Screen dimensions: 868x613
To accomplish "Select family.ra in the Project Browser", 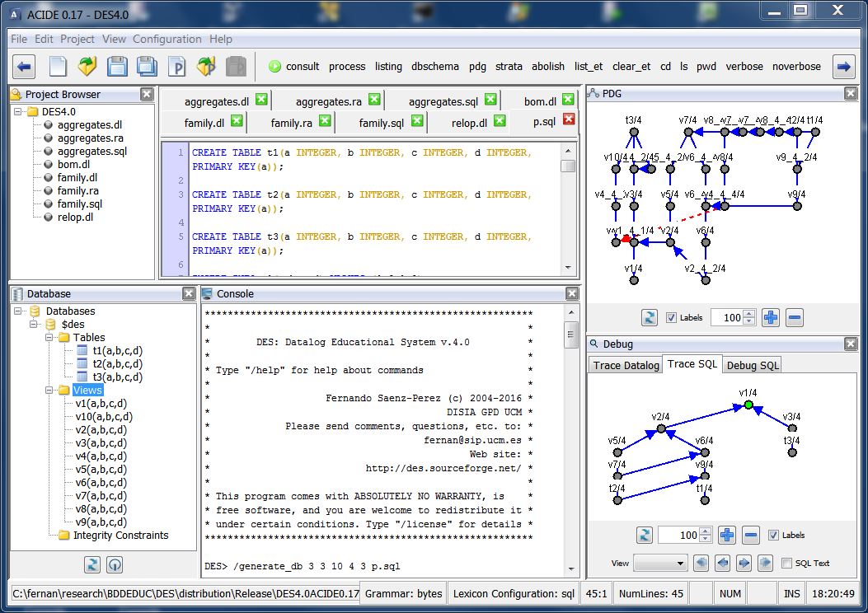I will 77,191.
